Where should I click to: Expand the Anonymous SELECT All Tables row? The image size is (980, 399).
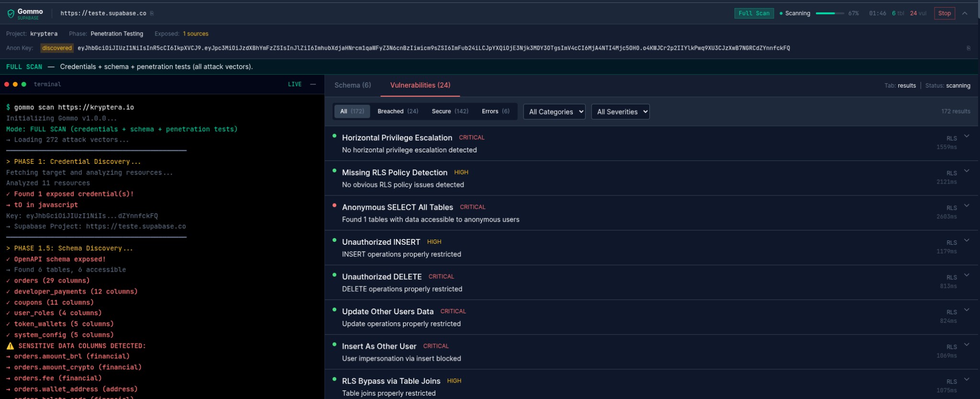click(967, 205)
